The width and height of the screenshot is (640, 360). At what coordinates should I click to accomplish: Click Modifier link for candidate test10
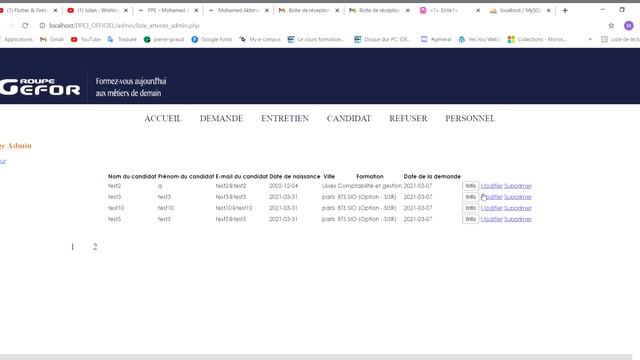tap(491, 208)
